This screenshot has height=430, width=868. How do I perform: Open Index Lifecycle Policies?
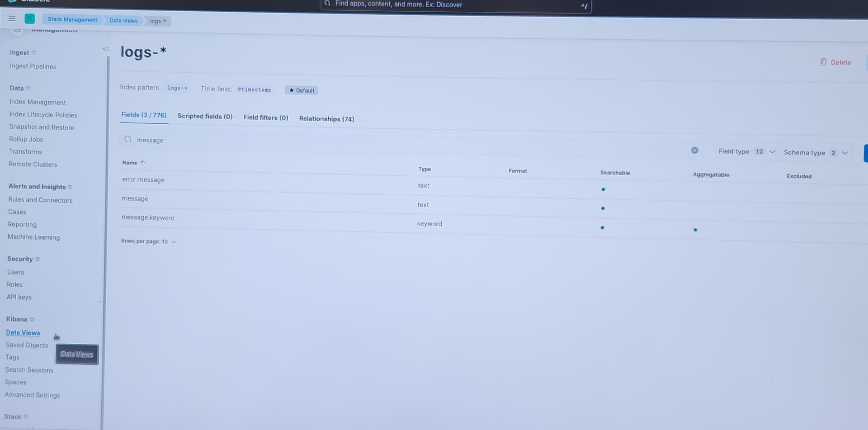43,115
